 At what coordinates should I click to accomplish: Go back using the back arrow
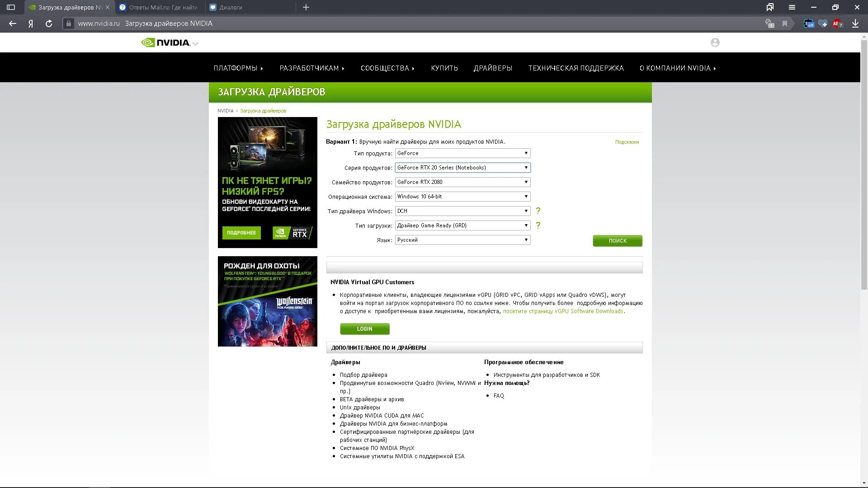coord(13,23)
